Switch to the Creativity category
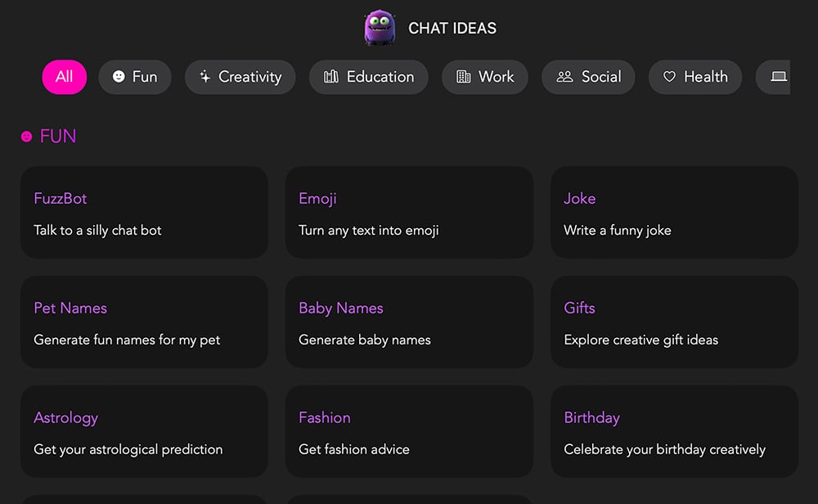818x504 pixels. point(240,77)
